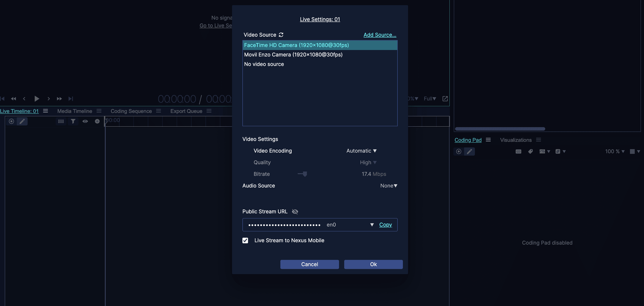The width and height of the screenshot is (644, 306).
Task: Toggle the eye visibility icon in timeline toolbar
Action: pyautogui.click(x=85, y=121)
